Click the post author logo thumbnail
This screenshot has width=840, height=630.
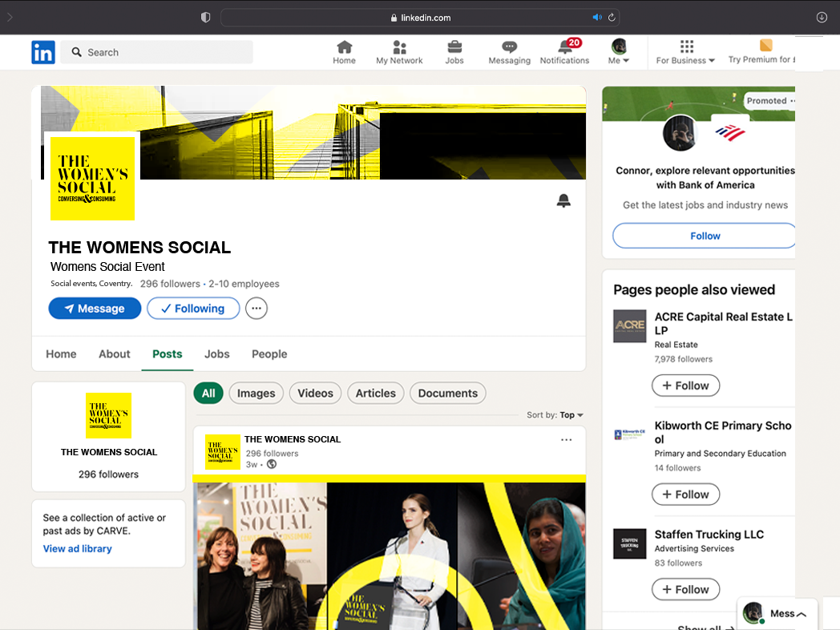tap(223, 452)
